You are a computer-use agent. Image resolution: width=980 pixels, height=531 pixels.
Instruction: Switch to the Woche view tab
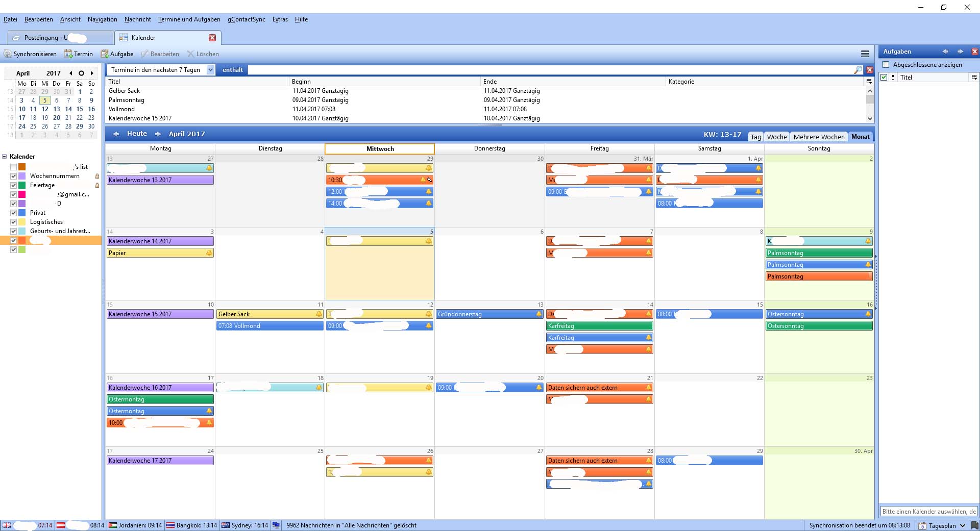(x=776, y=137)
